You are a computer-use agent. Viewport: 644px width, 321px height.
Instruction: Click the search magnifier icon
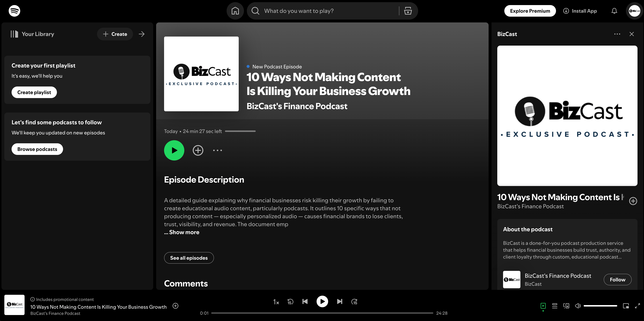click(255, 11)
